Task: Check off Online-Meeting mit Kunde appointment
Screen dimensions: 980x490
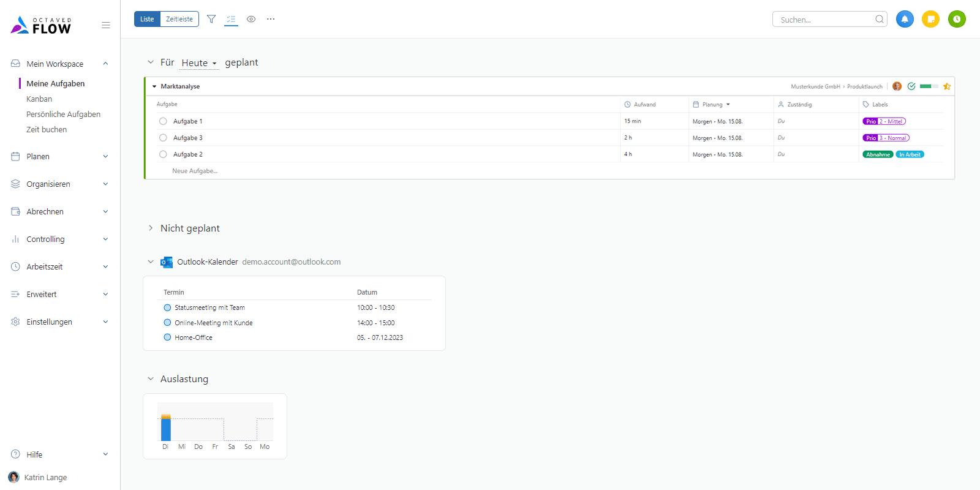Action: coord(167,322)
